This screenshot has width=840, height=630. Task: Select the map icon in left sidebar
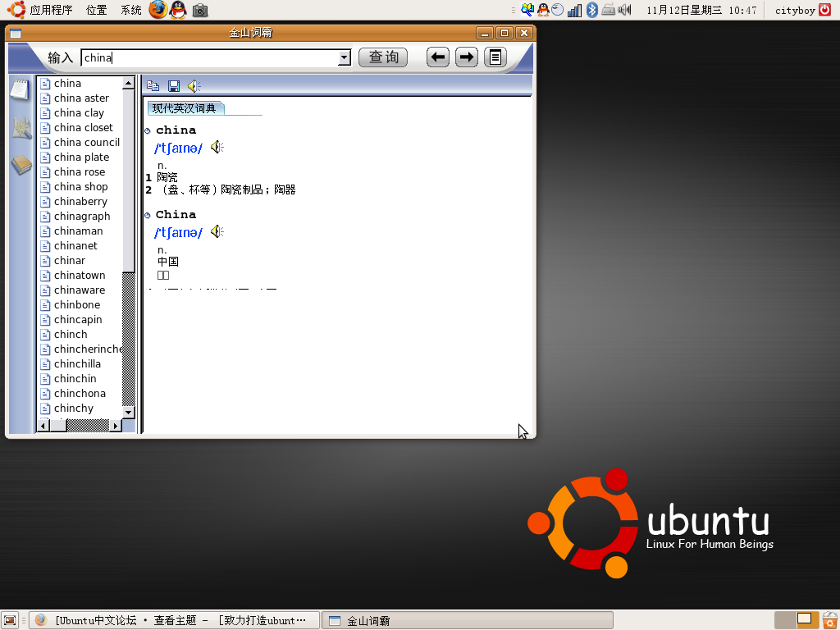click(x=21, y=128)
